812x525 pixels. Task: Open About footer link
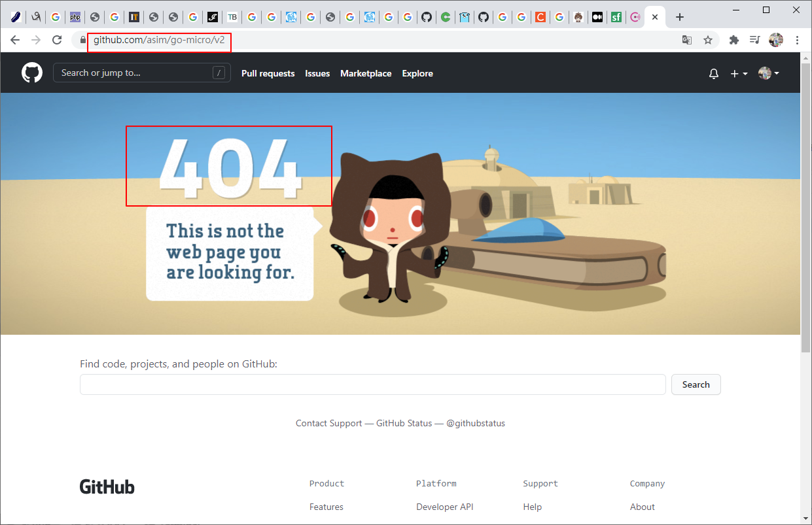click(643, 507)
